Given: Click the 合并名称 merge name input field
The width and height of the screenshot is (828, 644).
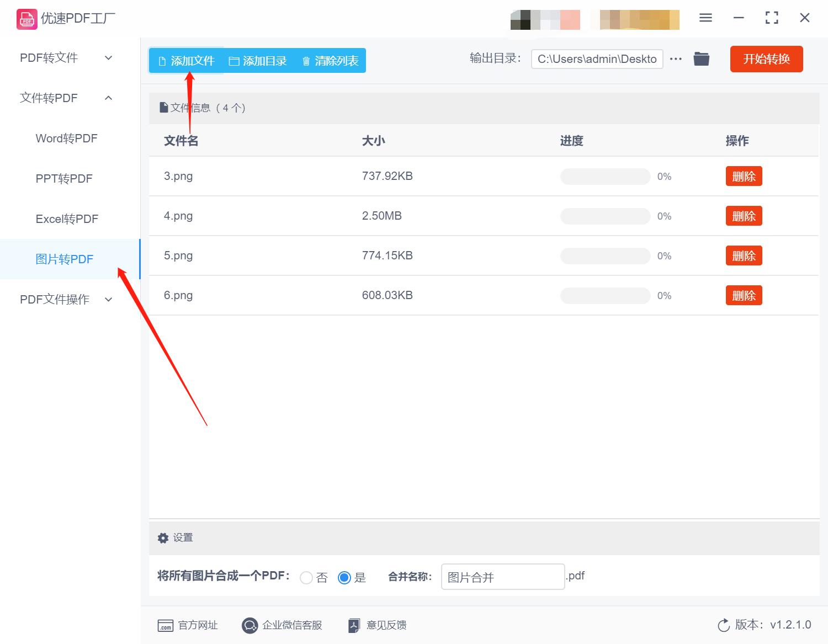Looking at the screenshot, I should [x=502, y=577].
